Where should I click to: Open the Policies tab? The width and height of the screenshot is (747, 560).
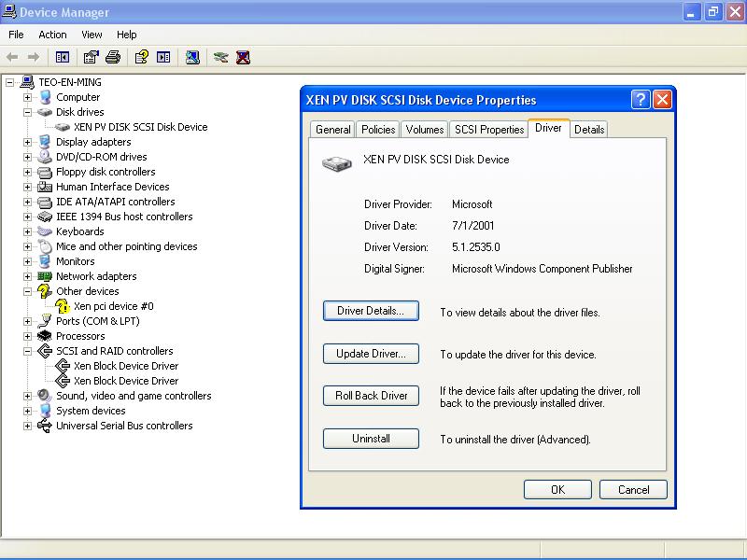coord(378,130)
